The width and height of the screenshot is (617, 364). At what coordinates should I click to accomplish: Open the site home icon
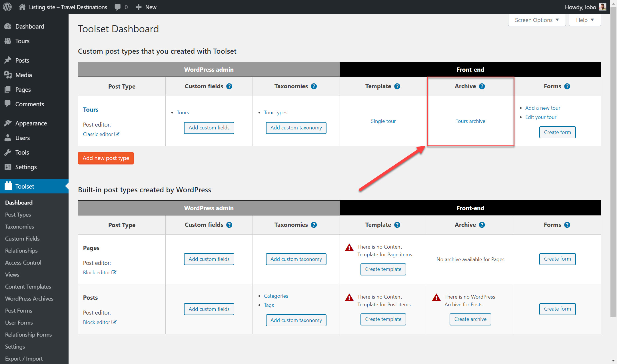tap(22, 7)
